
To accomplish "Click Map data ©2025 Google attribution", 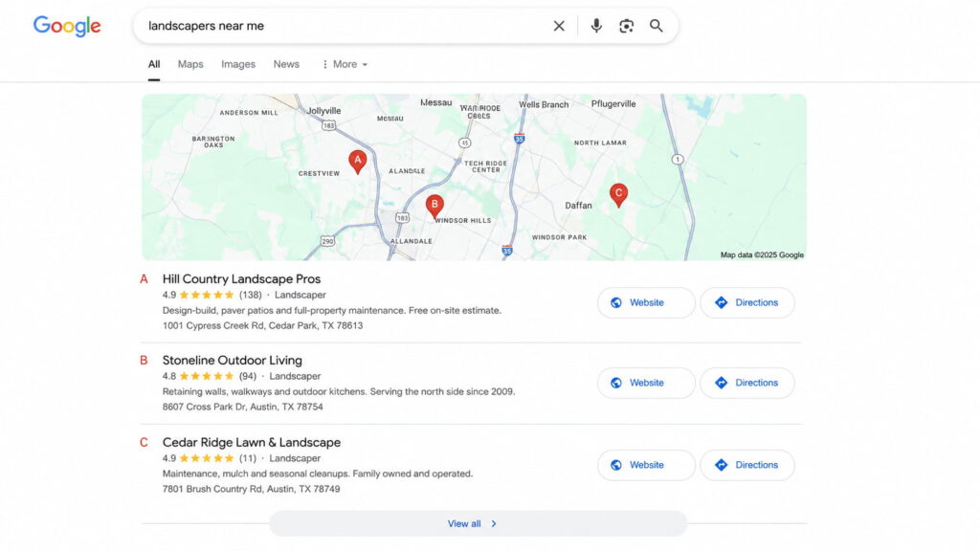I will pyautogui.click(x=762, y=254).
